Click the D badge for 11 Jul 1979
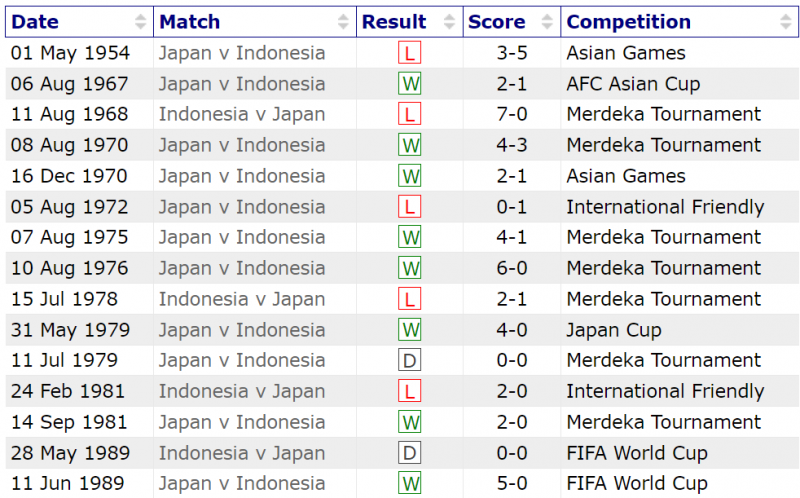 coord(409,360)
